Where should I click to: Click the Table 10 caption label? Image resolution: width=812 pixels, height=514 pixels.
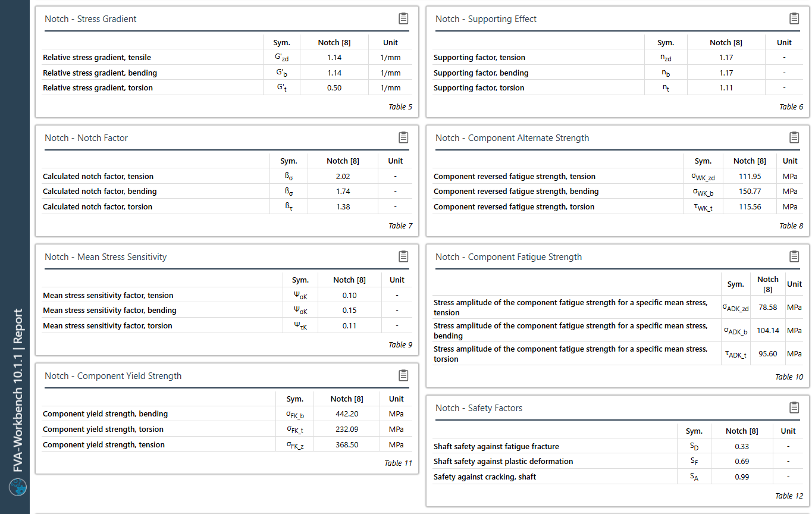click(x=789, y=377)
